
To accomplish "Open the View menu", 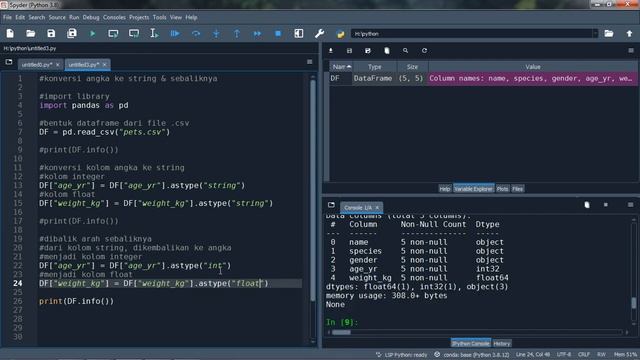I will 176,18.
